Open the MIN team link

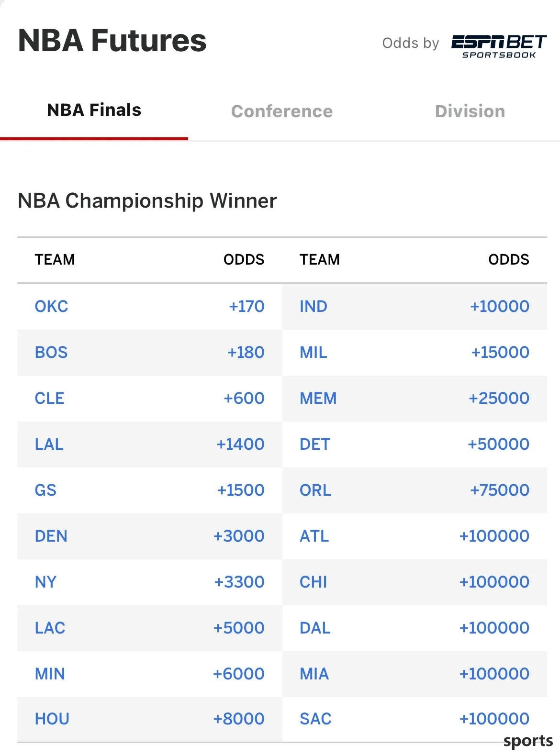tap(50, 674)
